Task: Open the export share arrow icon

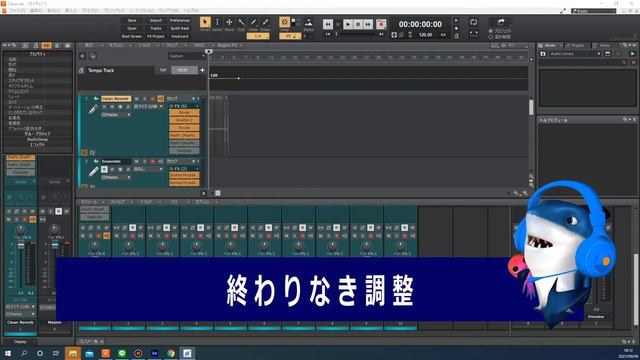Action: point(501,22)
